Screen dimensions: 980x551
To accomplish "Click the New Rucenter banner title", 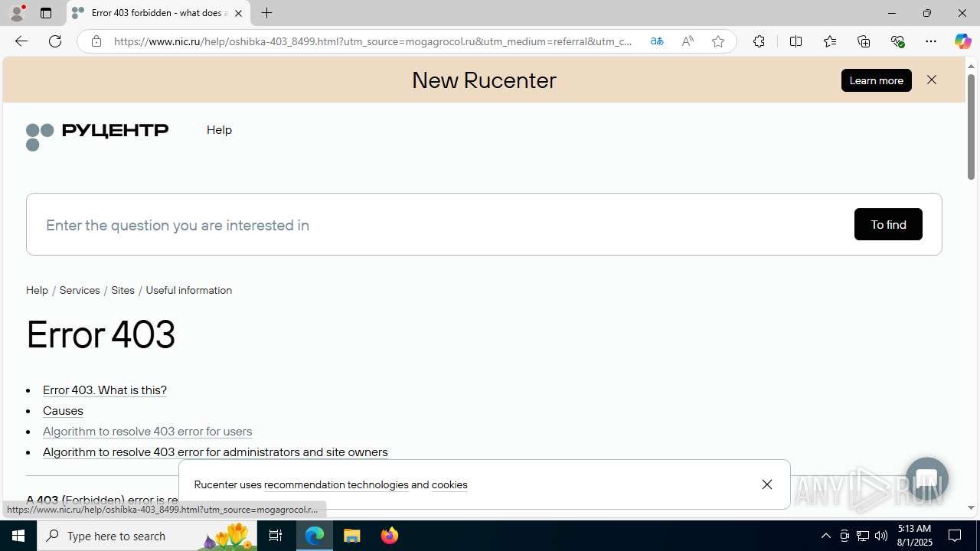I will 484,80.
